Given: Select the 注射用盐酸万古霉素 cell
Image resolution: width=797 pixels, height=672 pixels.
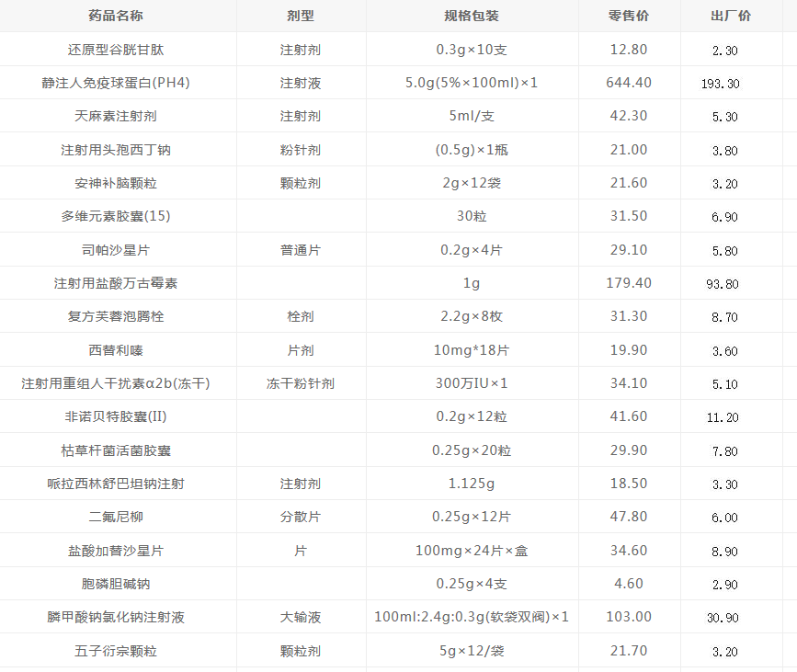Looking at the screenshot, I should [x=116, y=283].
